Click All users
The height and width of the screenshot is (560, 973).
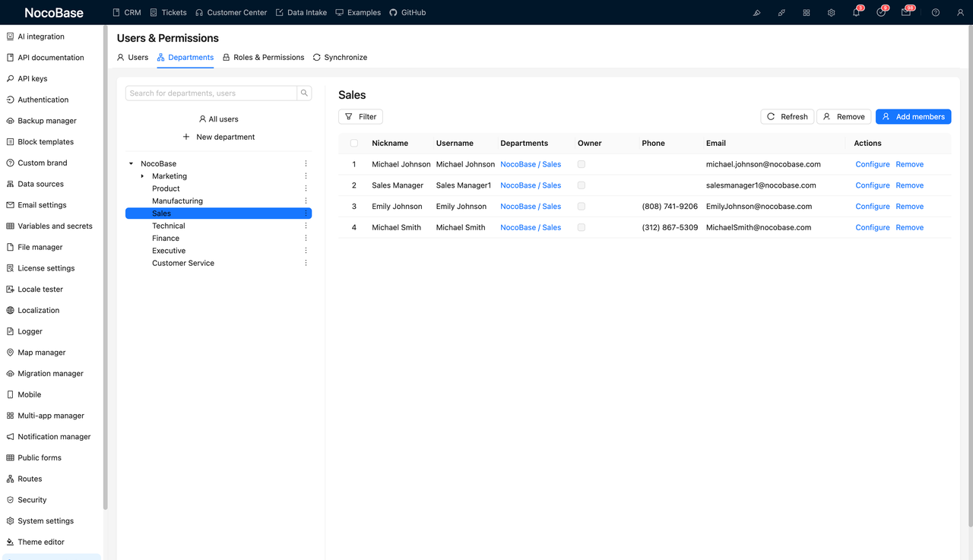pos(218,119)
